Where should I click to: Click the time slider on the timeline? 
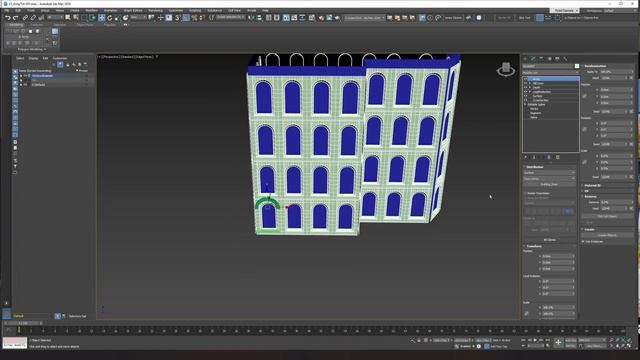coord(23,323)
